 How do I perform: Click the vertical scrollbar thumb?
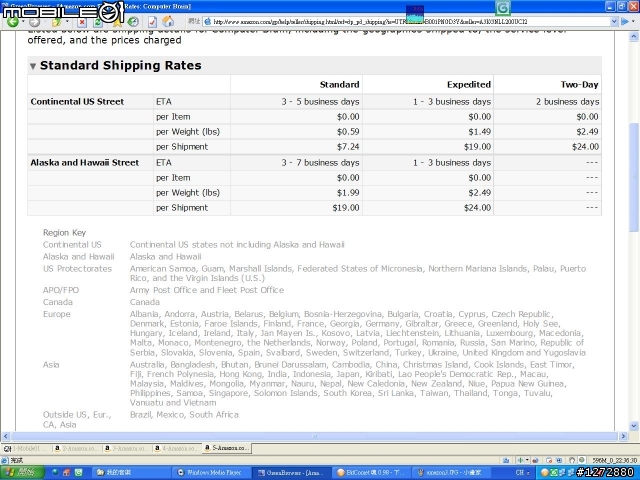click(633, 177)
